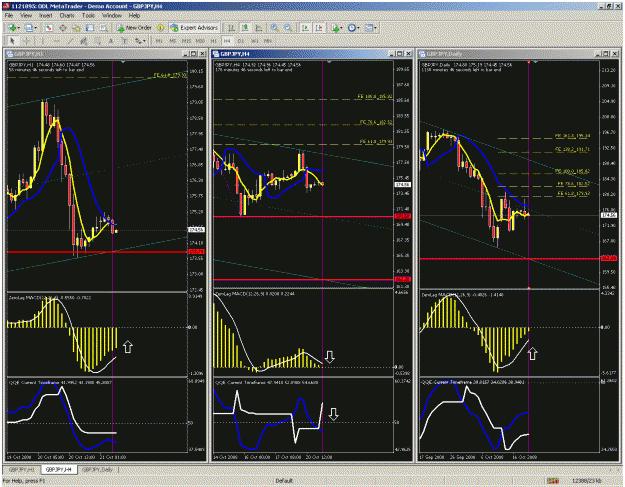Open the Profiles toolbar icon

pyautogui.click(x=28, y=28)
